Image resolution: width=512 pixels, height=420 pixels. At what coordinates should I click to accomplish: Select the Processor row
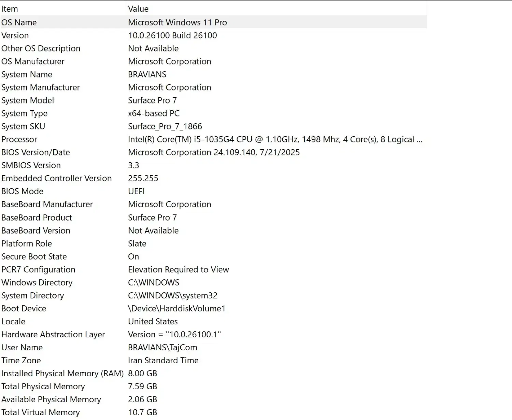pos(19,139)
